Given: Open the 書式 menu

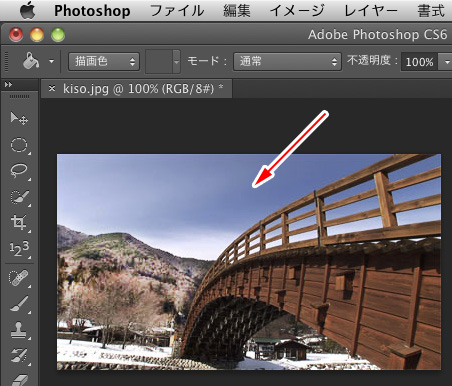Looking at the screenshot, I should point(431,11).
